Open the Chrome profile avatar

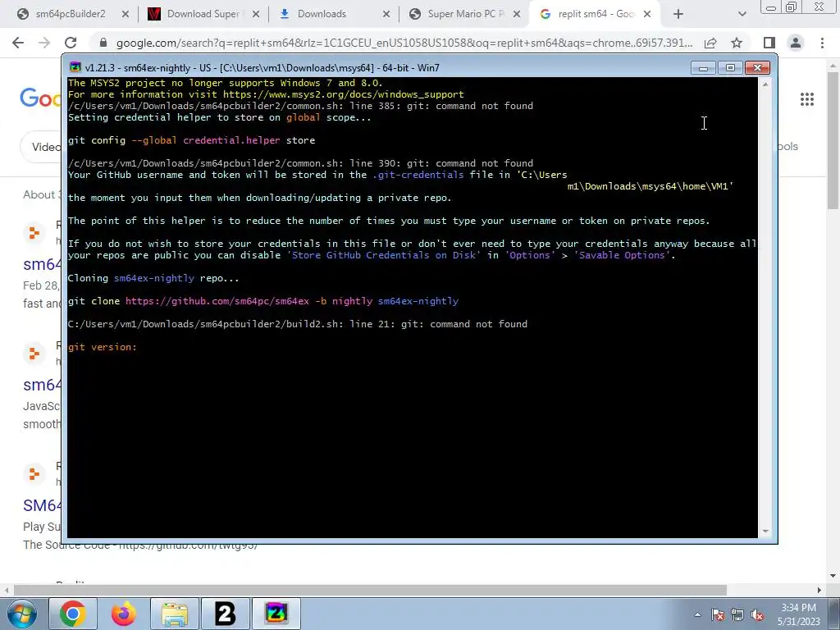(796, 43)
